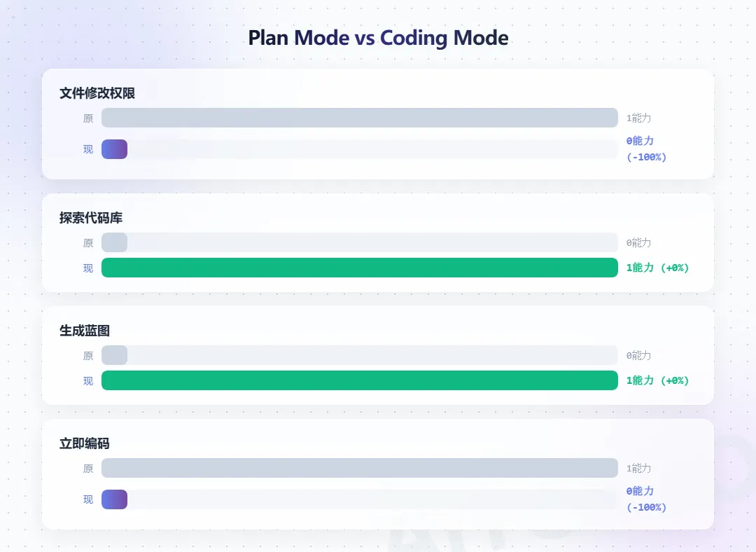The width and height of the screenshot is (756, 552).
Task: Click the purple 现 bar under 立即编码
Action: tap(114, 499)
